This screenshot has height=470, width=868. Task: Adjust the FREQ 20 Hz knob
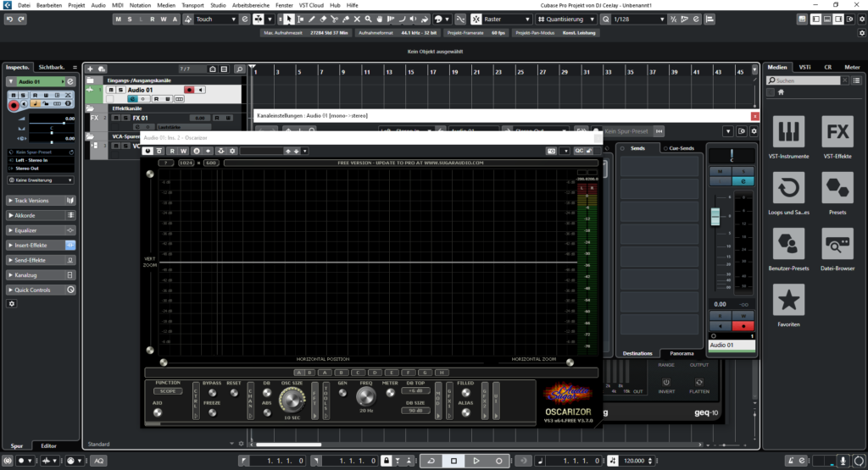pos(365,396)
